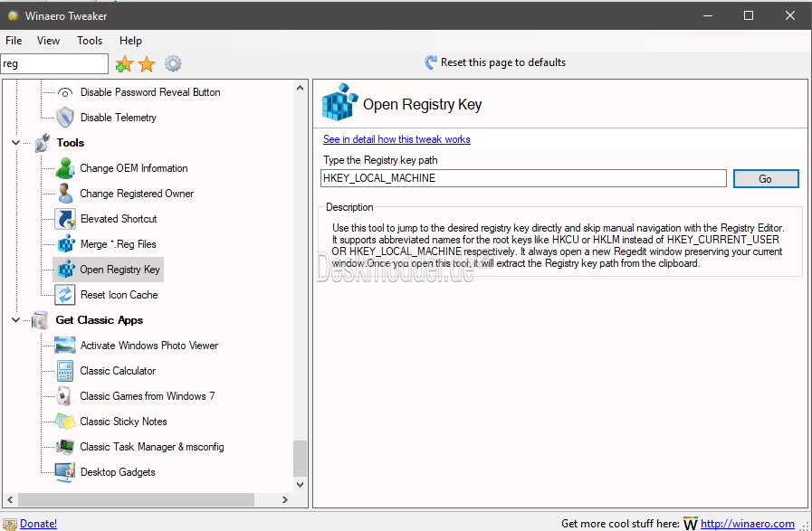Click Reset this page to defaults
The height and width of the screenshot is (531, 812).
click(495, 62)
